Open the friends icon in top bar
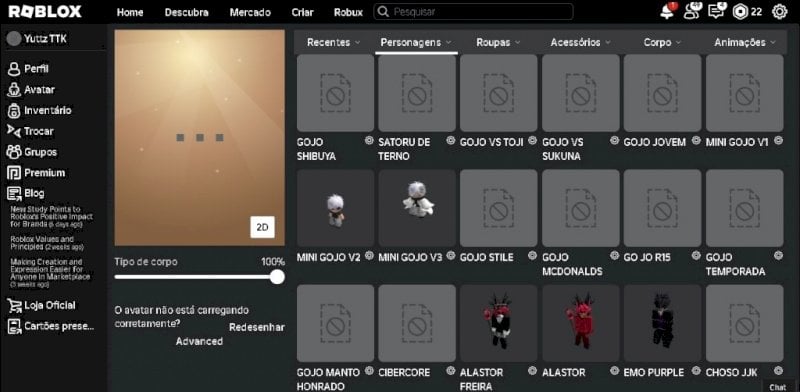This screenshot has width=800, height=392. [x=692, y=11]
